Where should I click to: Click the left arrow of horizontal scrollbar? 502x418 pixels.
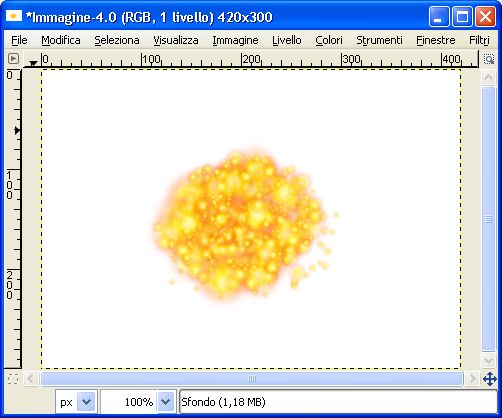click(31, 379)
